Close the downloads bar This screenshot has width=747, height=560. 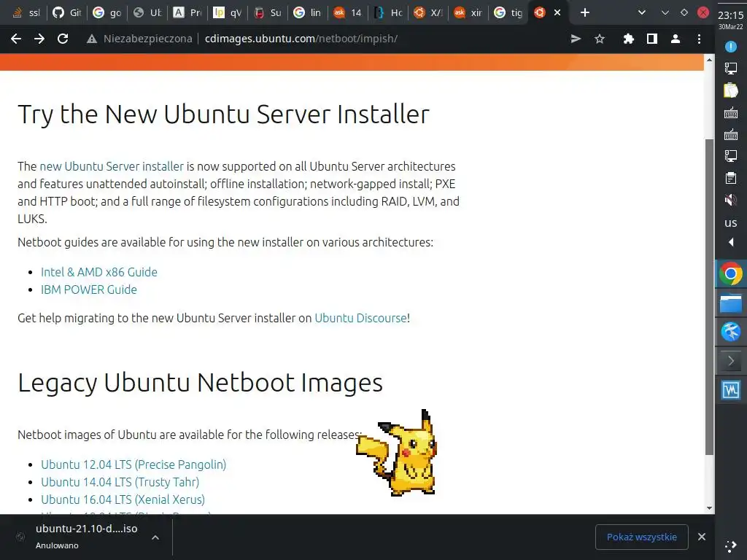point(702,537)
